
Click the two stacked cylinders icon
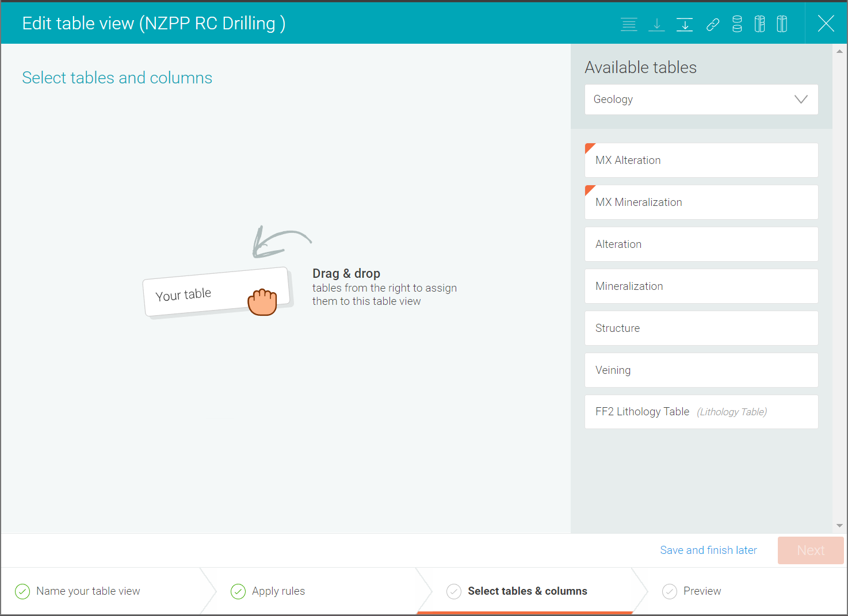click(x=737, y=24)
